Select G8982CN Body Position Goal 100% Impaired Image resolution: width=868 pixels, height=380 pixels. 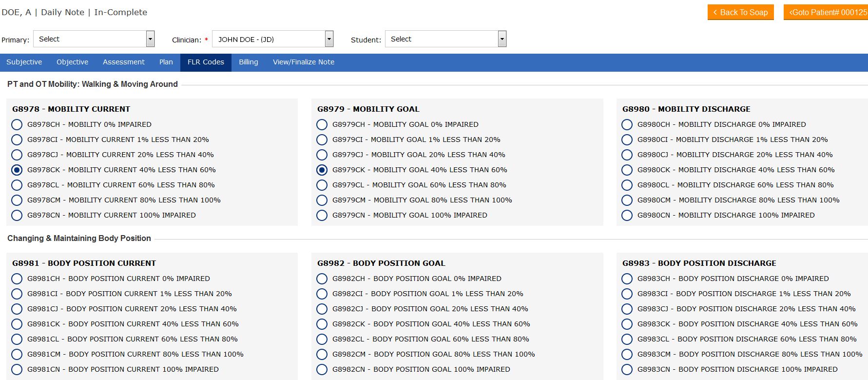pos(322,370)
